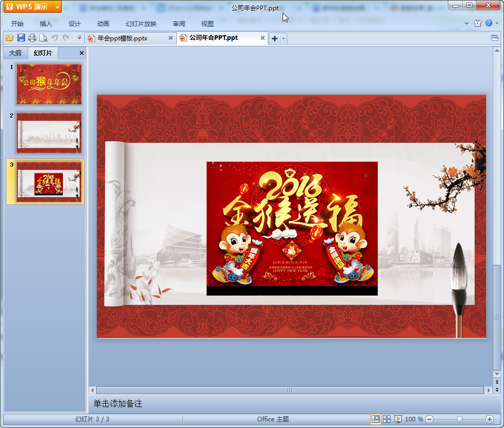Click the plus button for a new document tab
This screenshot has width=504, height=428.
(x=274, y=38)
